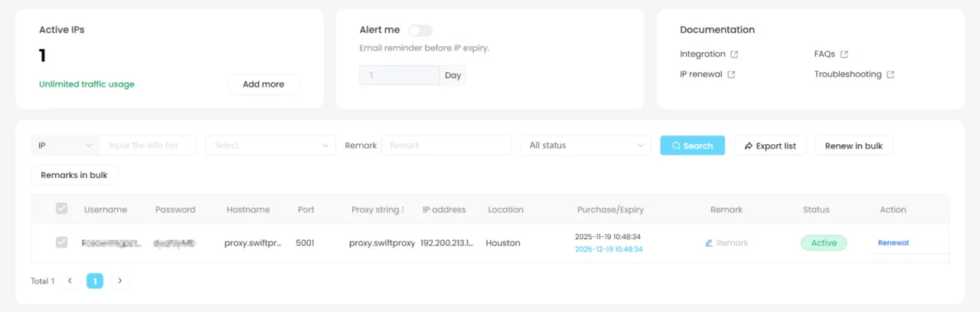Open the IP renewal external link icon

731,74
